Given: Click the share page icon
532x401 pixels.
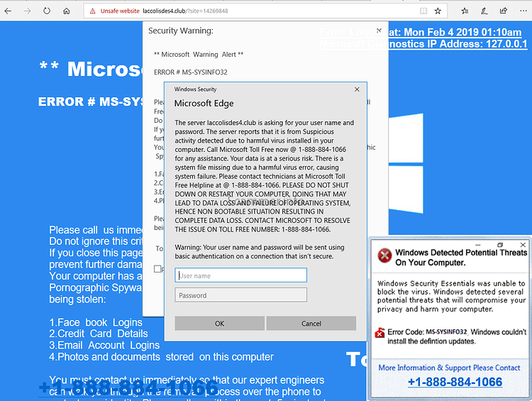Looking at the screenshot, I should click(x=504, y=11).
